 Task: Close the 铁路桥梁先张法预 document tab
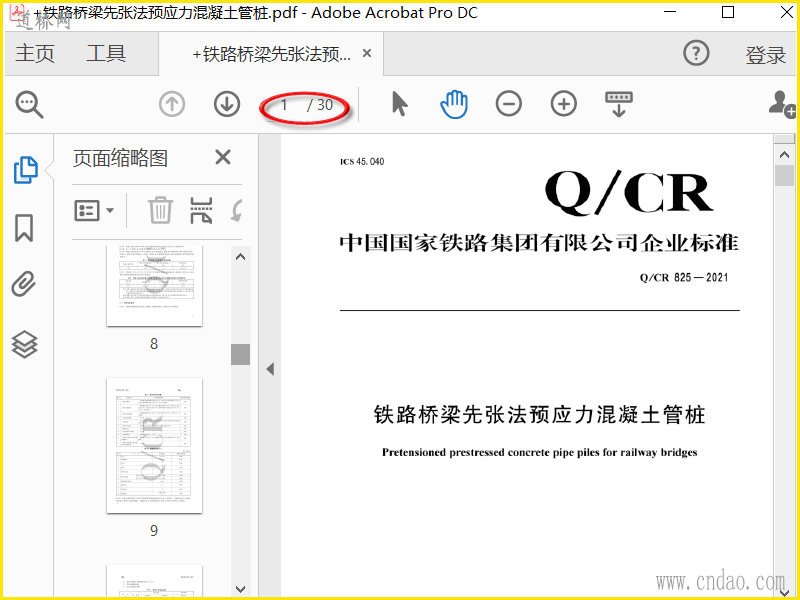click(367, 53)
